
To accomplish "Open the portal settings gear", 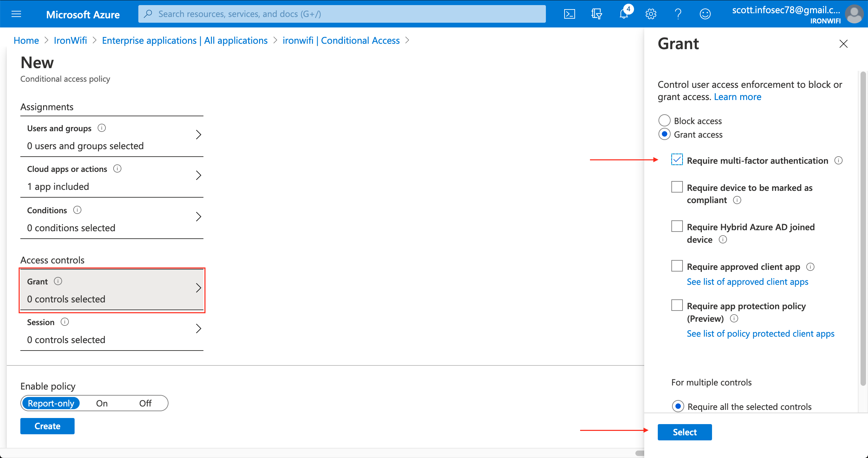I will (x=651, y=14).
